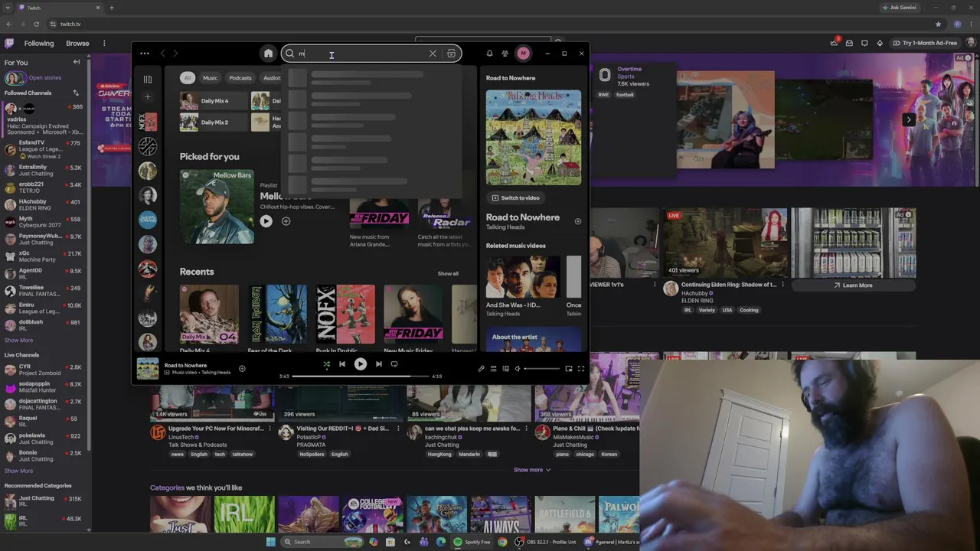
Task: Create new playlist with plus icon
Action: pyautogui.click(x=148, y=96)
